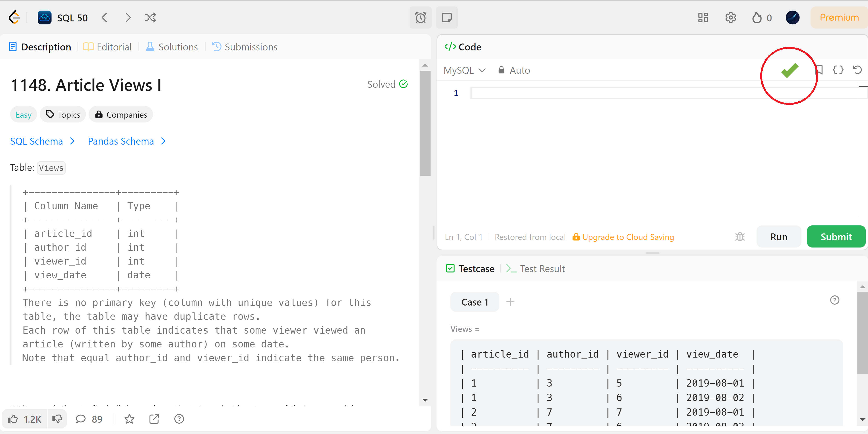Click the debugger bug icon
Viewport: 868px width, 434px height.
pos(740,237)
